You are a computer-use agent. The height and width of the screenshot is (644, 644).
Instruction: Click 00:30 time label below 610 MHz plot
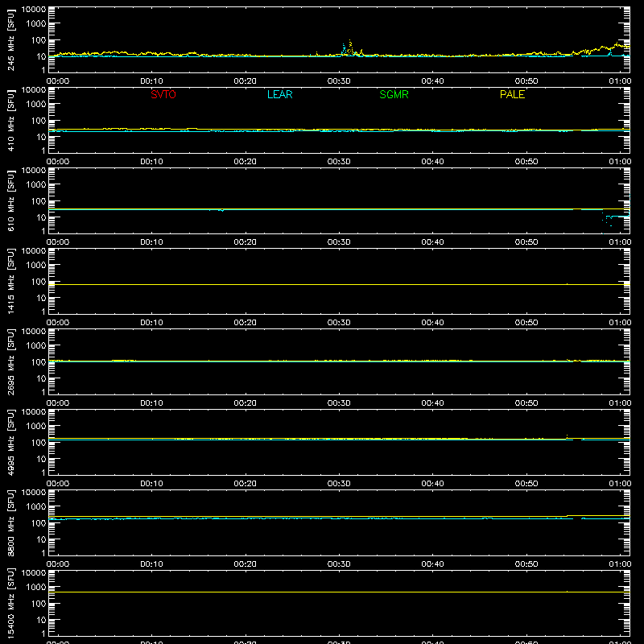(339, 242)
